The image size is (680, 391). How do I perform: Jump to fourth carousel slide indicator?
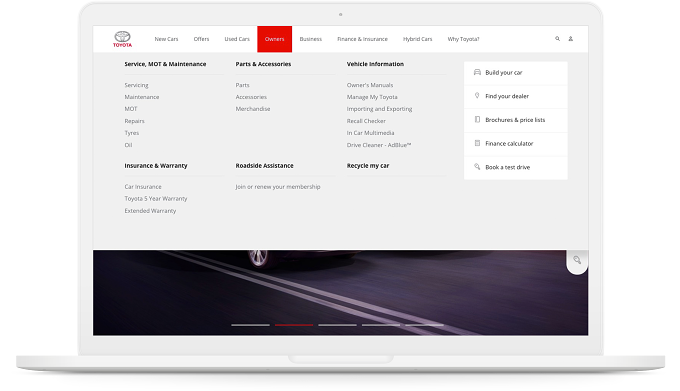click(381, 325)
